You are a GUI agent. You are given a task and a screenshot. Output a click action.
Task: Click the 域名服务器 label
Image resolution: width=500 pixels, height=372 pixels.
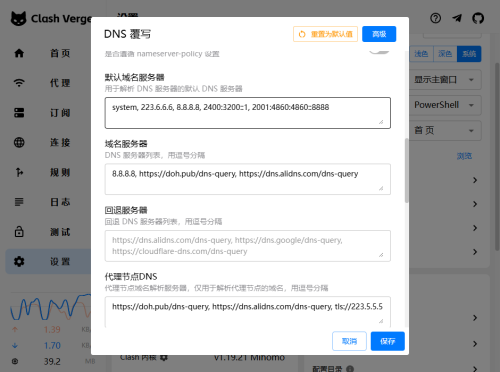pos(126,144)
